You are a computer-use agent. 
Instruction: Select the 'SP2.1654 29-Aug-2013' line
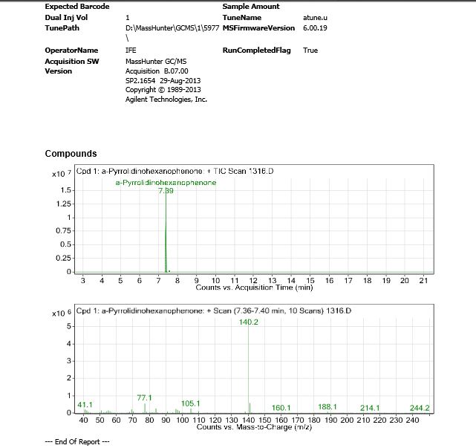[x=163, y=81]
